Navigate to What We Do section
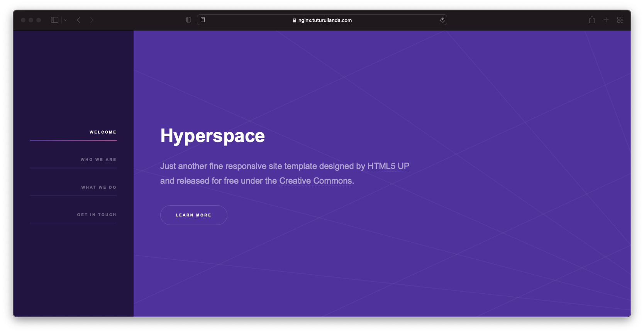The height and width of the screenshot is (333, 644). (99, 187)
